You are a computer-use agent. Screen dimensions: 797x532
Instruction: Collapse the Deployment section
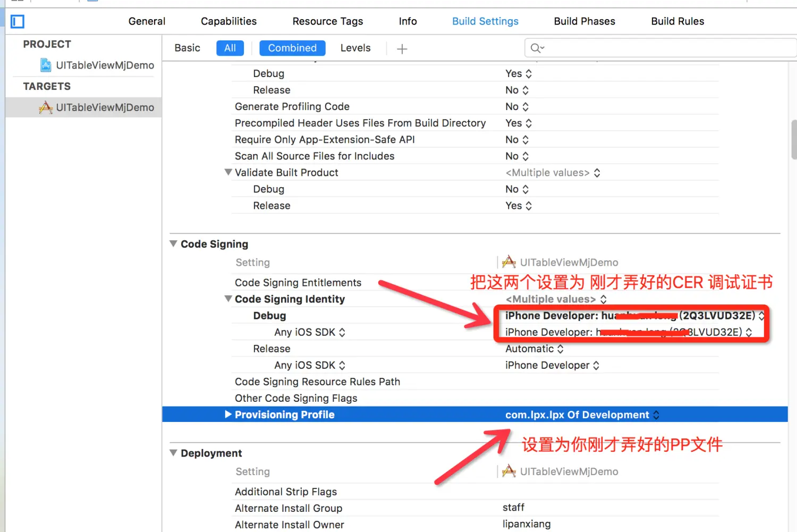(x=173, y=453)
